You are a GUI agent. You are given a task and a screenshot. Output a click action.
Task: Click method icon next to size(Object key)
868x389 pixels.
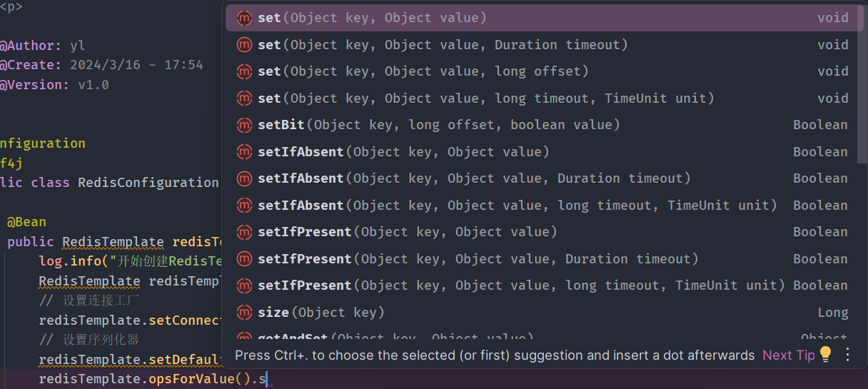pyautogui.click(x=244, y=313)
